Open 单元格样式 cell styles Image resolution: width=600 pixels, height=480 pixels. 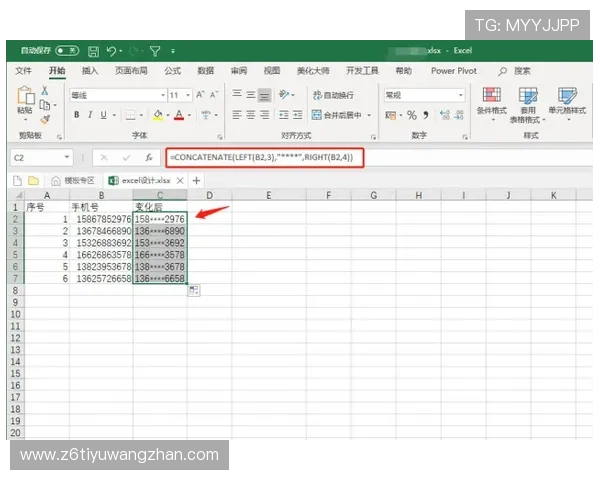567,104
